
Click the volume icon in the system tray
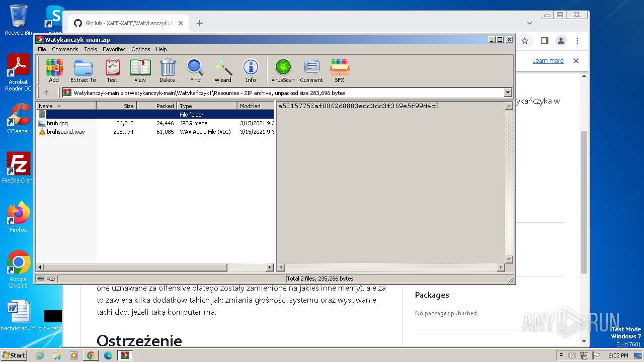pos(573,355)
